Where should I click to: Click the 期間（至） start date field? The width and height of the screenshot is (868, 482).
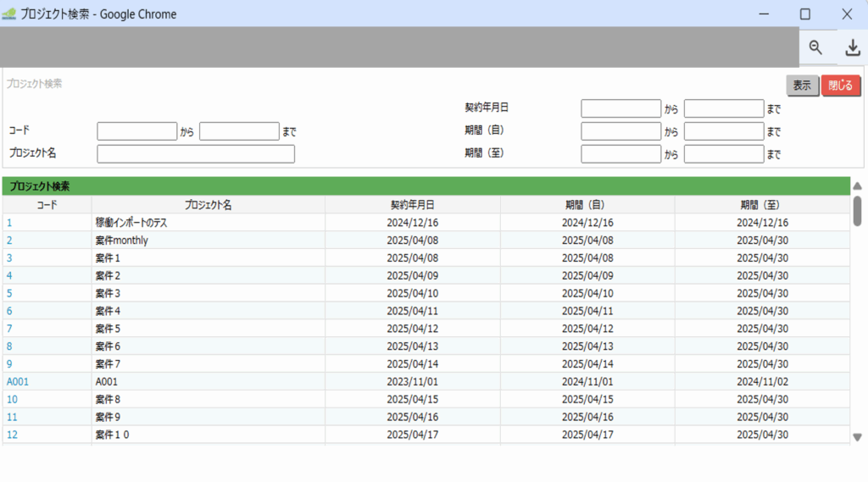620,154
